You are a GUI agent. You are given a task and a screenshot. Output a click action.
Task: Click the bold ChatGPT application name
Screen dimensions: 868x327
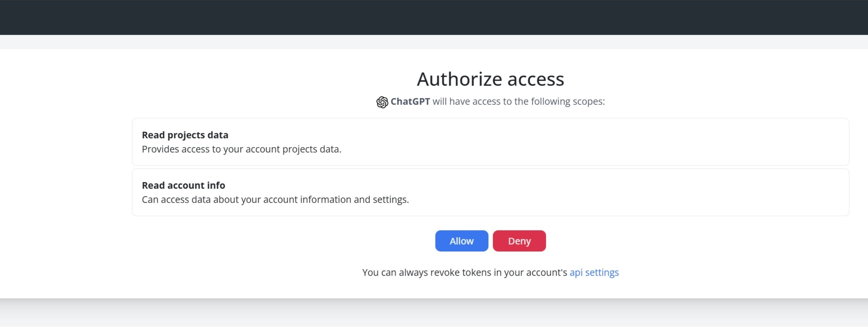[x=410, y=102]
